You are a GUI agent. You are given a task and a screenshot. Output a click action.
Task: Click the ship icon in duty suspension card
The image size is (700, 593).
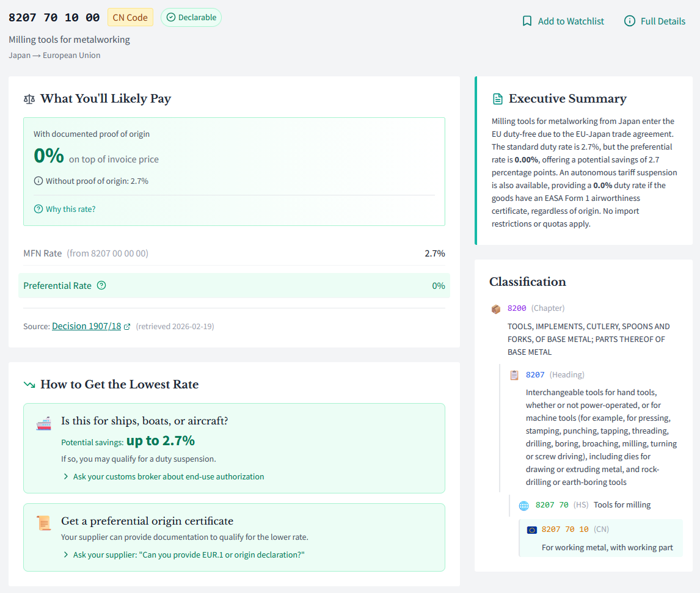click(x=43, y=423)
